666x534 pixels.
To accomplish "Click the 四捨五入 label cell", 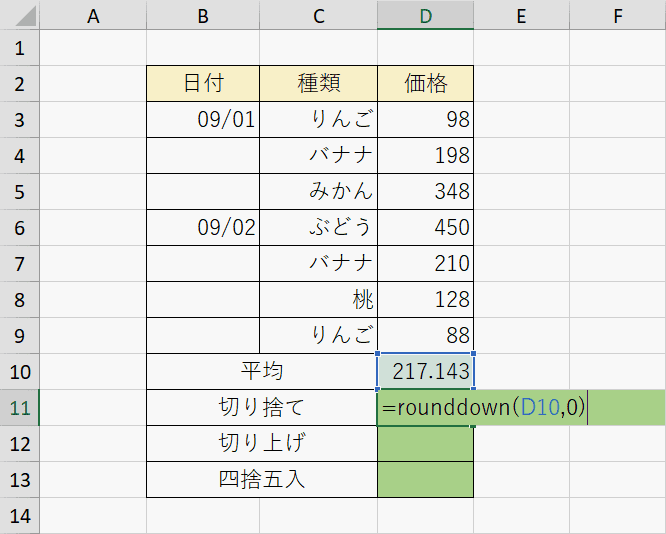I will click(262, 480).
